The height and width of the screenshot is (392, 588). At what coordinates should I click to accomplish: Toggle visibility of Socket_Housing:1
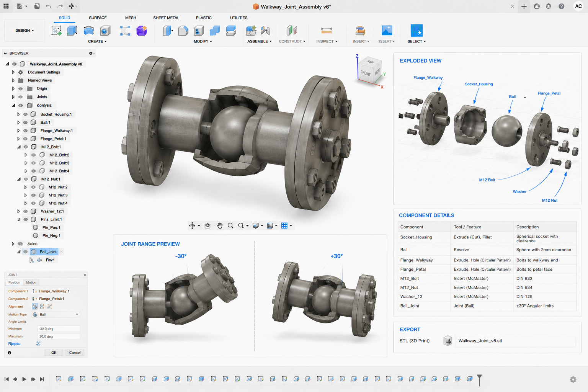coord(25,114)
